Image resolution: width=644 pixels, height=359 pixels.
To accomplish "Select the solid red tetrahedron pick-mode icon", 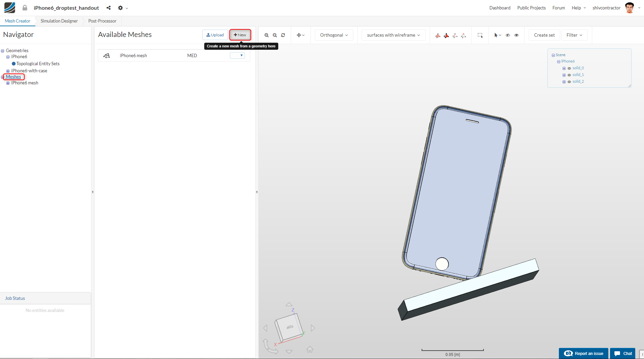I will point(438,35).
